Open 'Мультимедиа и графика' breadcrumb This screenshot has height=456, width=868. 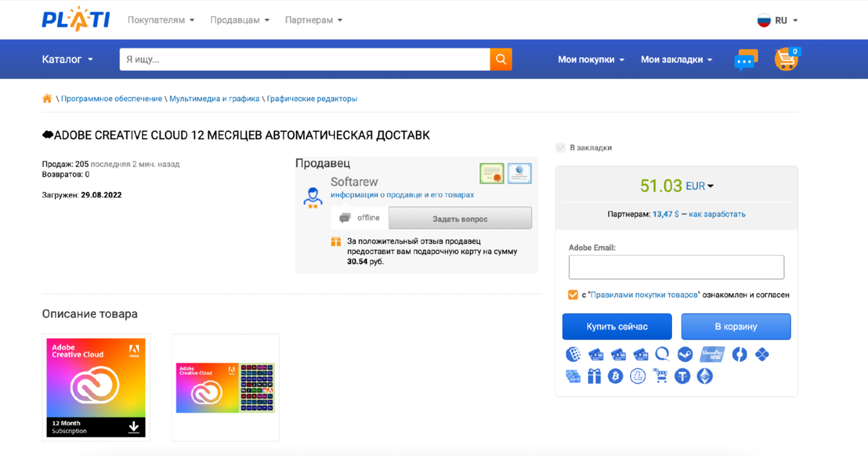click(x=214, y=98)
